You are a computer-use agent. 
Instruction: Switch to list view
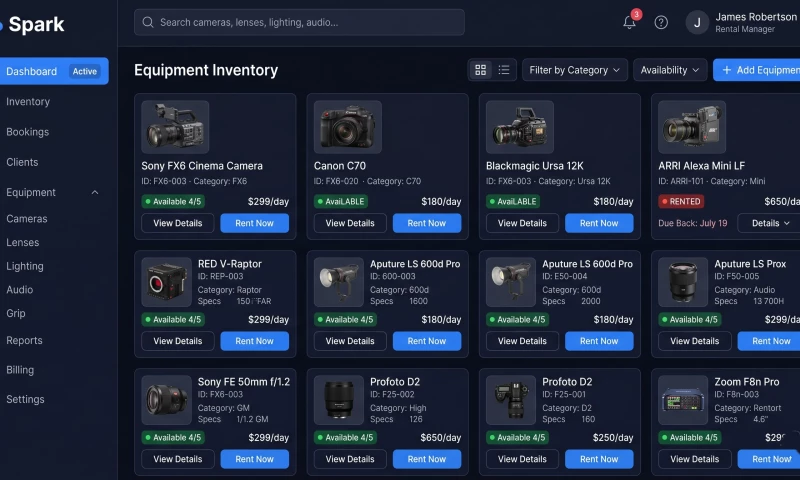[x=504, y=70]
